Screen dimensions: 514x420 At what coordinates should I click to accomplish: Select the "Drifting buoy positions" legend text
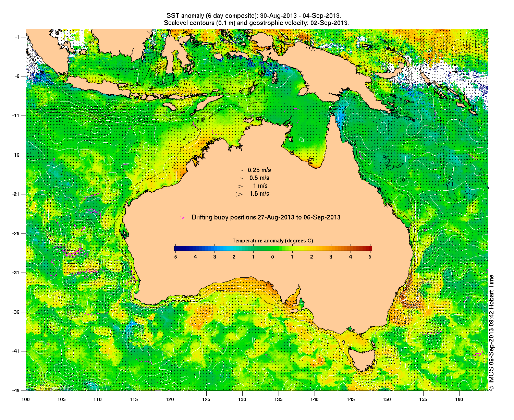(x=266, y=217)
